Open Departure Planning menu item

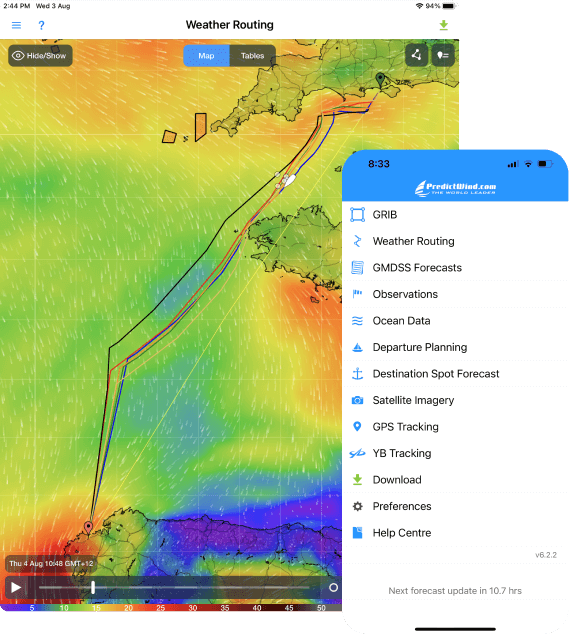[455, 347]
